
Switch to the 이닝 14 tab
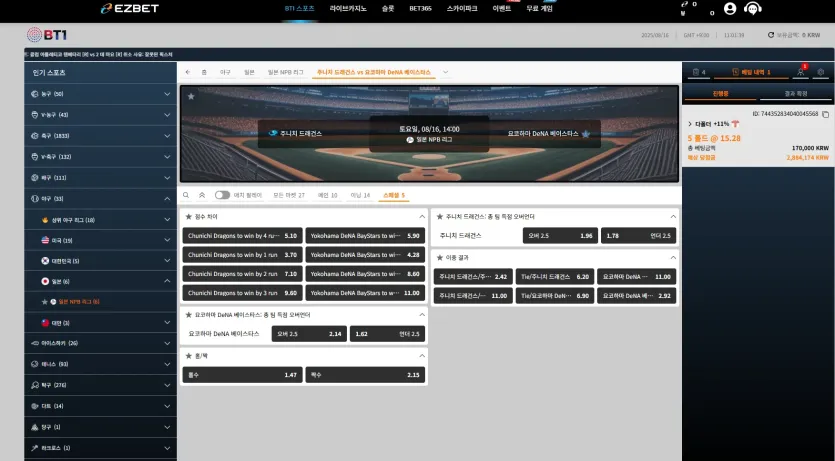tap(360, 195)
